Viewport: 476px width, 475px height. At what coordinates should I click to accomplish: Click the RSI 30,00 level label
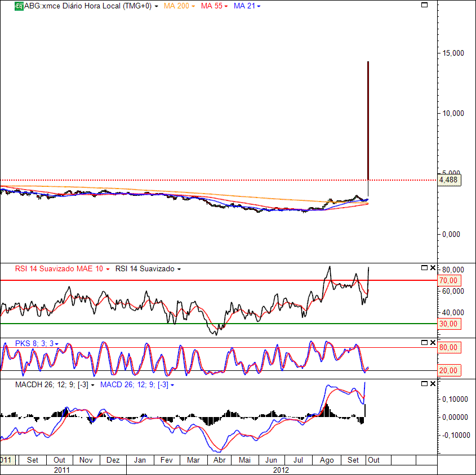click(449, 324)
